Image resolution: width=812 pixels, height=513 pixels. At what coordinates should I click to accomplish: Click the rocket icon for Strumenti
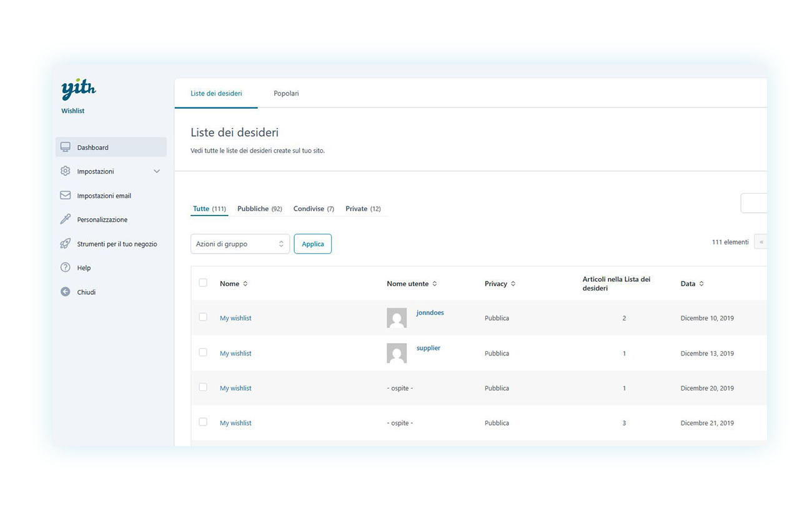tap(66, 244)
